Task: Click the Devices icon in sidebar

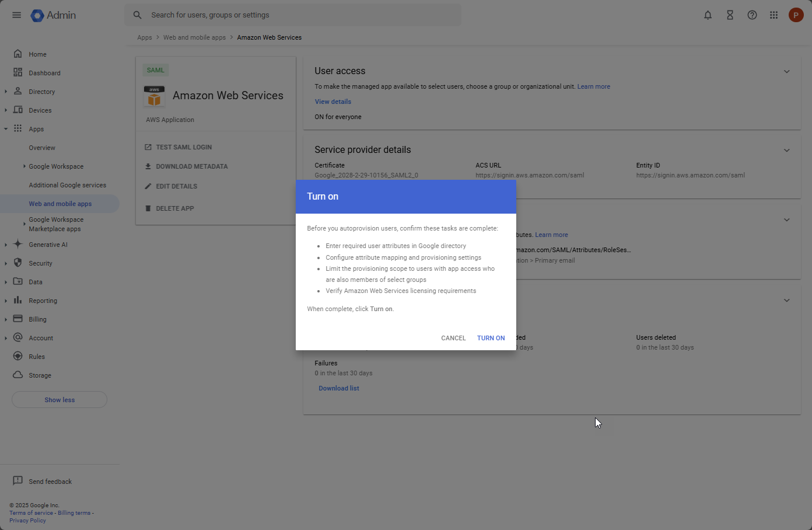Action: pos(17,110)
